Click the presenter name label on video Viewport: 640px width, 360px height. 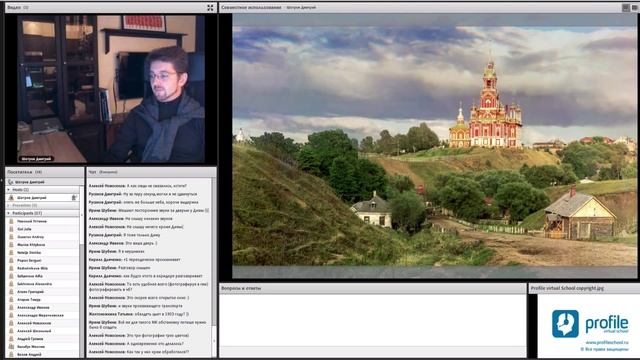tap(36, 159)
